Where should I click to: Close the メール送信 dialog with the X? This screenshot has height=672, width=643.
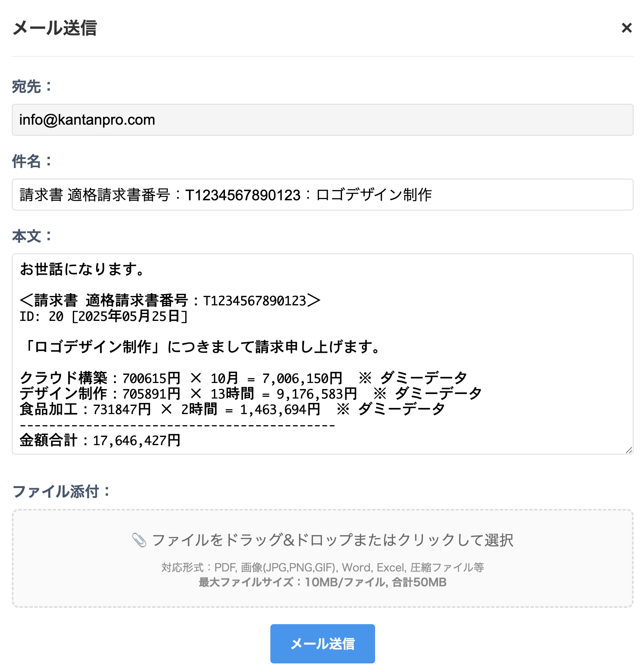coord(627,28)
